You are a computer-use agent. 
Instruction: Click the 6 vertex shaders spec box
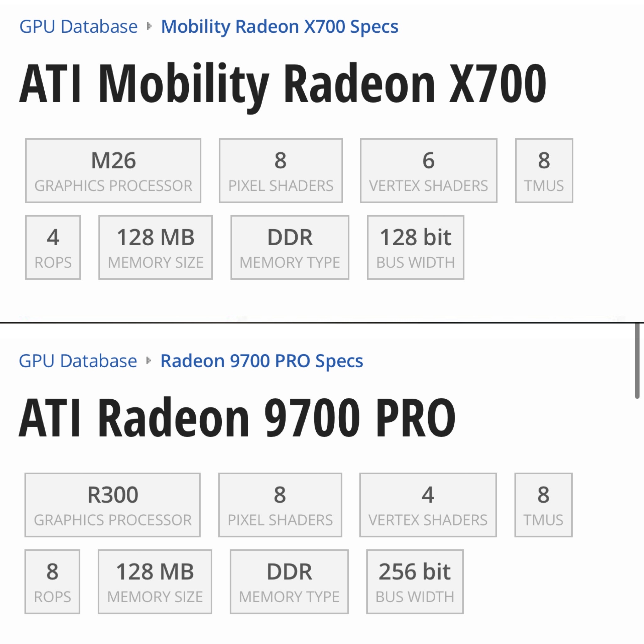point(428,170)
